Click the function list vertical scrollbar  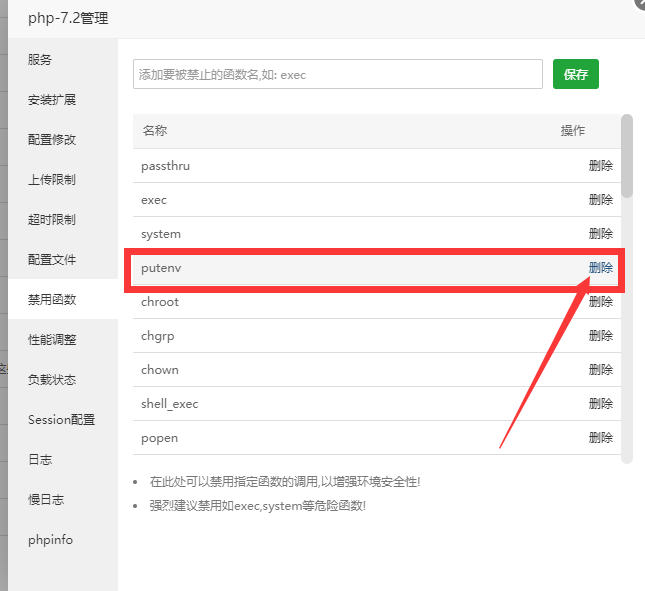click(x=627, y=156)
